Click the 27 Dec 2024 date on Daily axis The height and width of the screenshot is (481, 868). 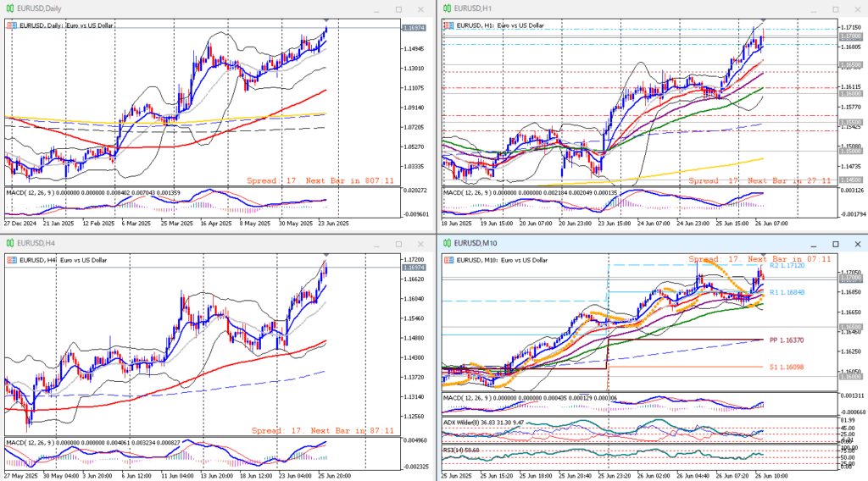(20, 224)
